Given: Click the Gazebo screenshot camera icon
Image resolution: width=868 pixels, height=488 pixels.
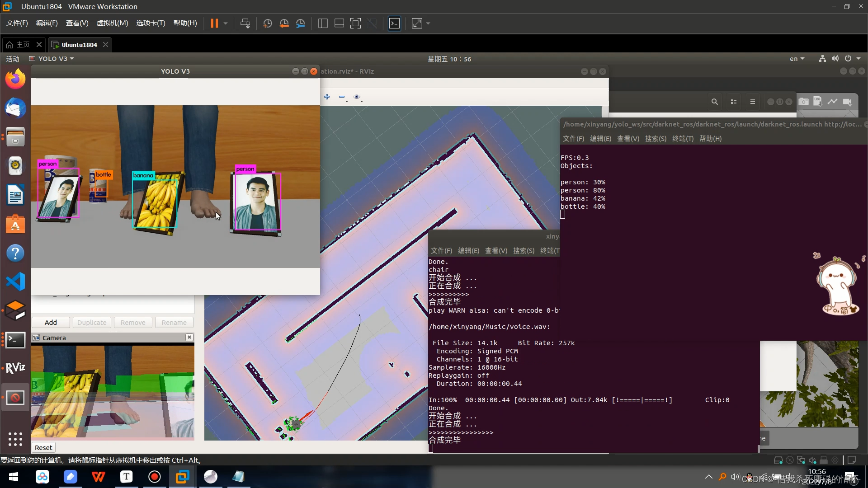Looking at the screenshot, I should coord(803,102).
